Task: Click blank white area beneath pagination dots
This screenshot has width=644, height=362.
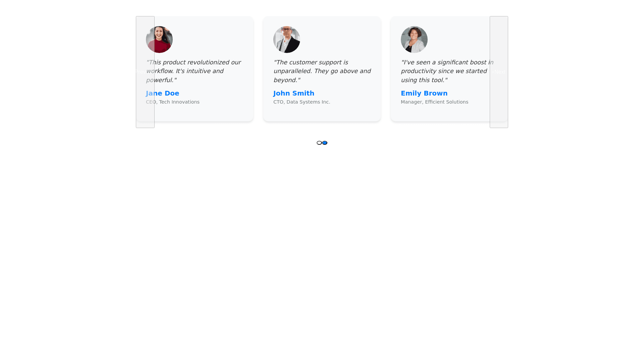Action: pos(322,235)
